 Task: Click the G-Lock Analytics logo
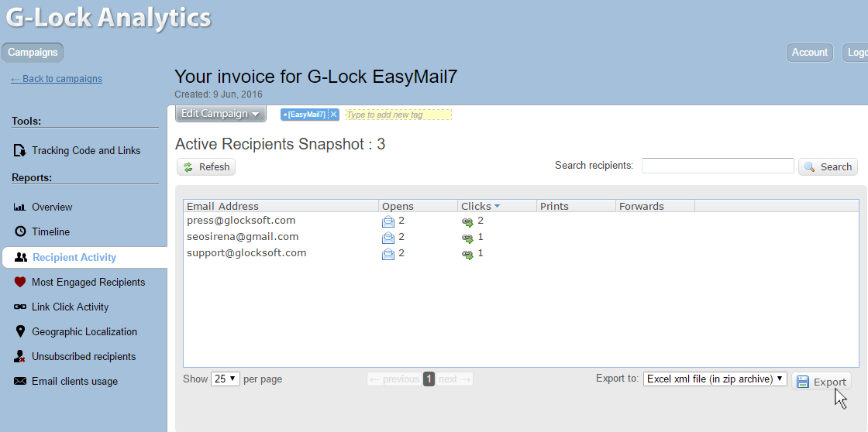pos(108,17)
